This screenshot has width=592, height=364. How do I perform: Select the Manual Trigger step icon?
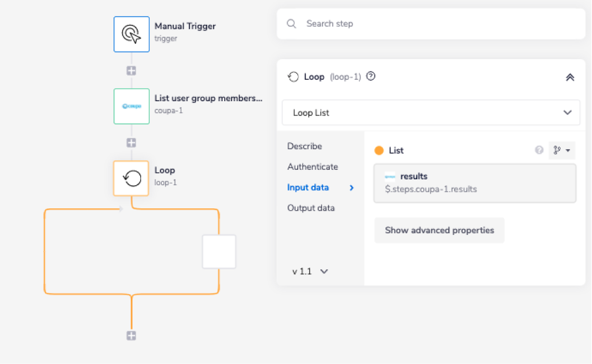[x=131, y=34]
